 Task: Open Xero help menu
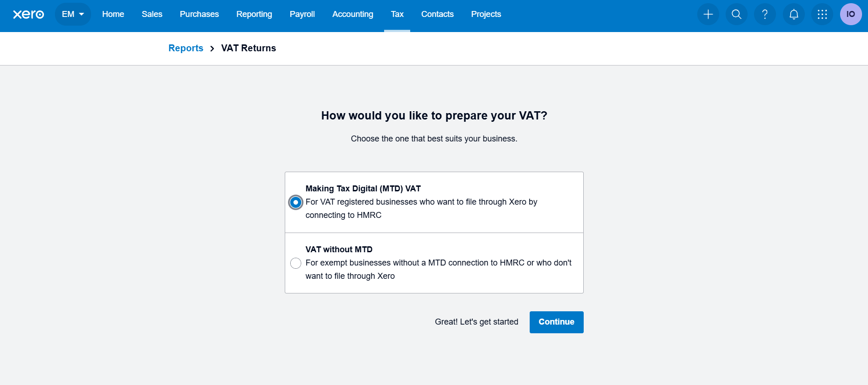(765, 14)
